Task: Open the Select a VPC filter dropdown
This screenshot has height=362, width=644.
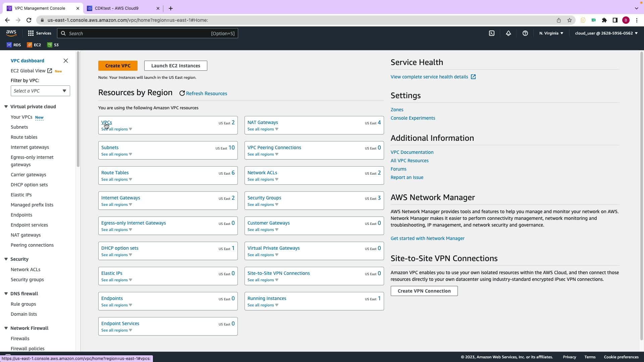Action: [x=40, y=91]
